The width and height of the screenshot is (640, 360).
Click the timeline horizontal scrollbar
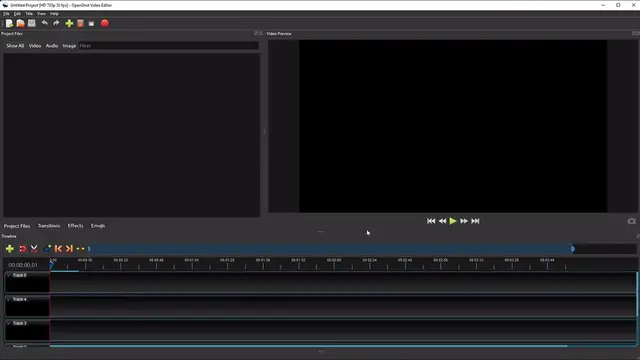[309, 346]
